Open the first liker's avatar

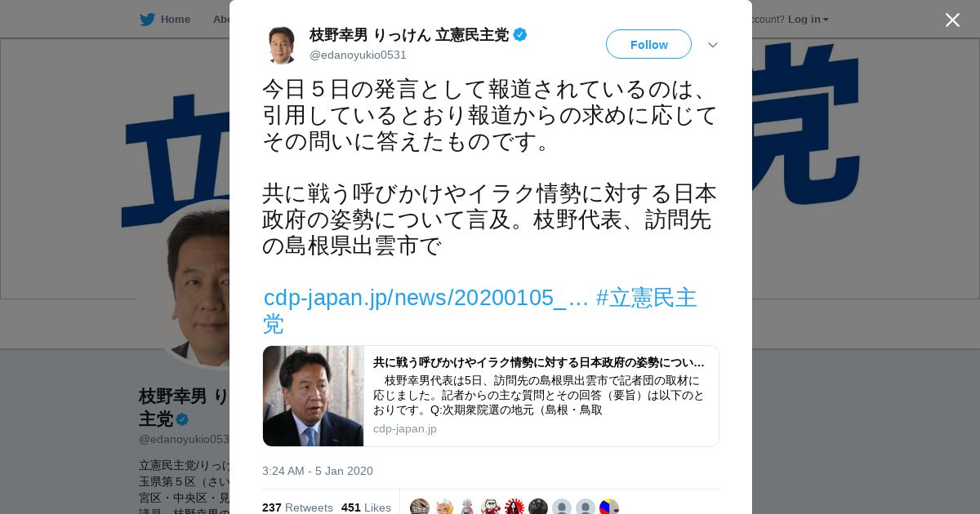tap(420, 507)
